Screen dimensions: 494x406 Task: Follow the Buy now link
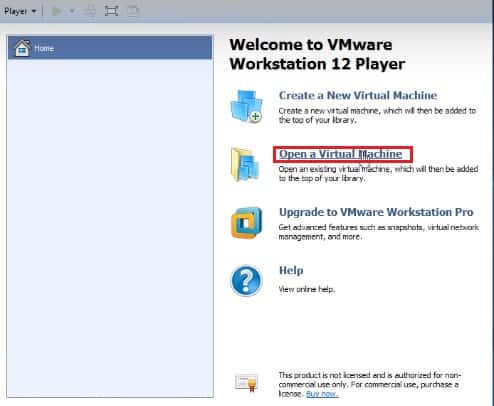point(322,394)
